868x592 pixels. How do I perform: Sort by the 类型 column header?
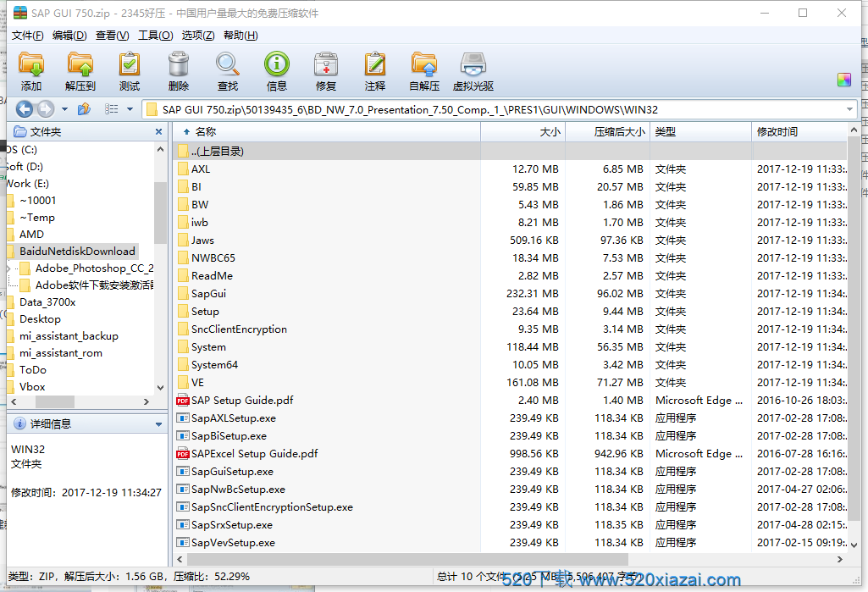(701, 132)
